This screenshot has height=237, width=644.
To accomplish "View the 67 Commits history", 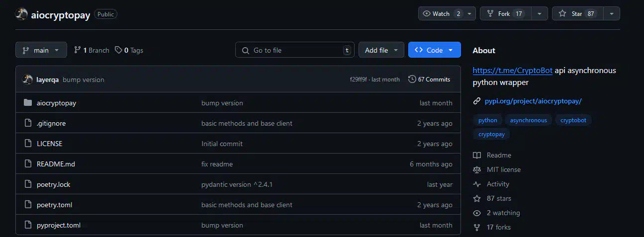I will pos(429,79).
